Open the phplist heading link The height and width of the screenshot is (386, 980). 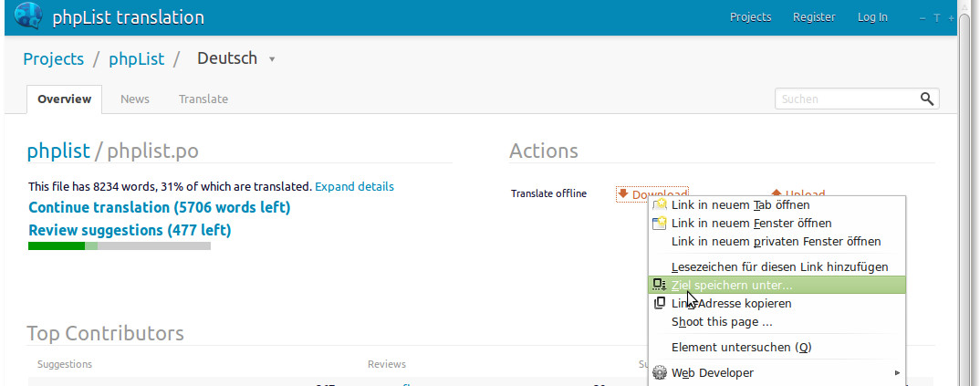point(58,151)
